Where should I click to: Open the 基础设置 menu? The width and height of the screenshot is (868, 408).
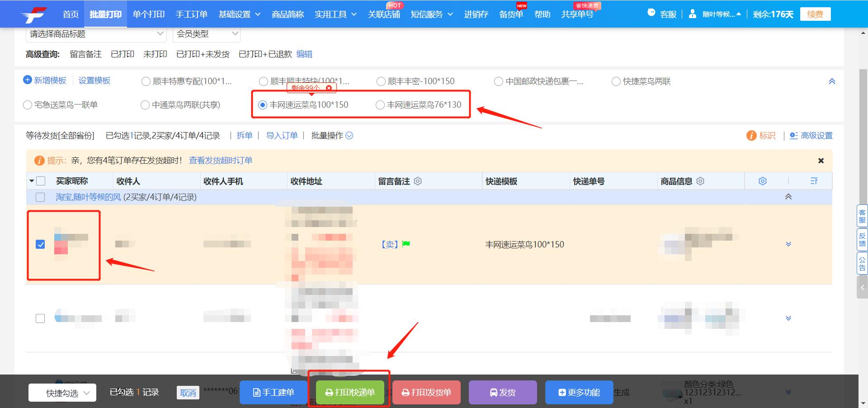[240, 14]
